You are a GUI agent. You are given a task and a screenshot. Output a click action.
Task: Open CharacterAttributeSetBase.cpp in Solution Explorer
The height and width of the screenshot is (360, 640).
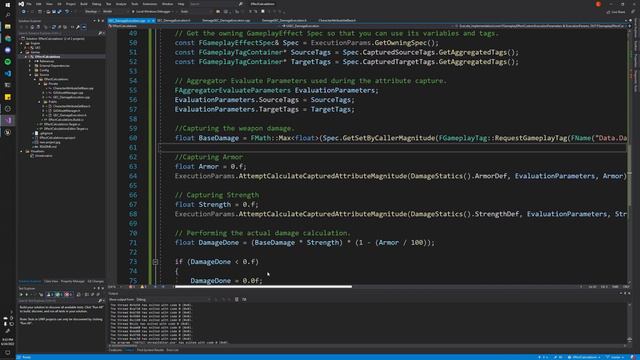point(73,88)
